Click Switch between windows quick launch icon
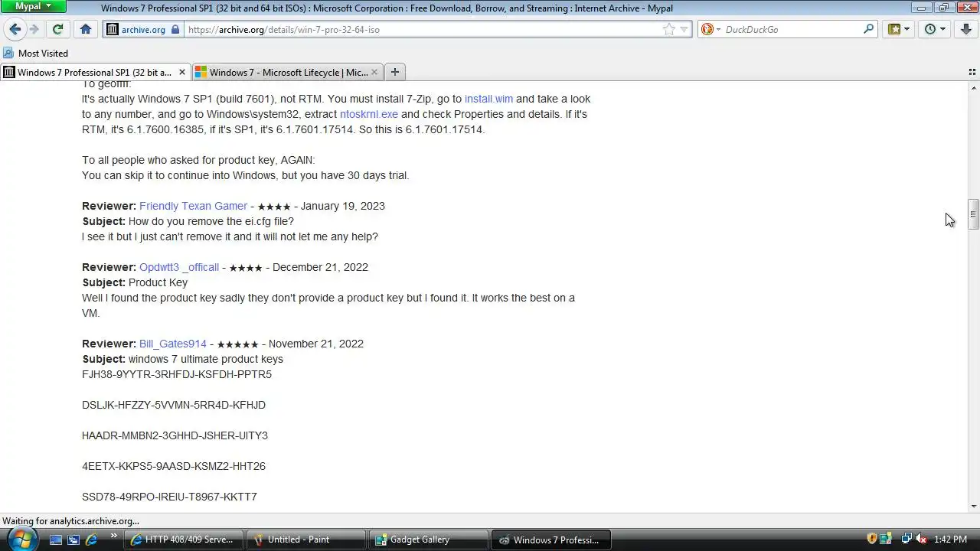The width and height of the screenshot is (980, 551). coord(73,540)
